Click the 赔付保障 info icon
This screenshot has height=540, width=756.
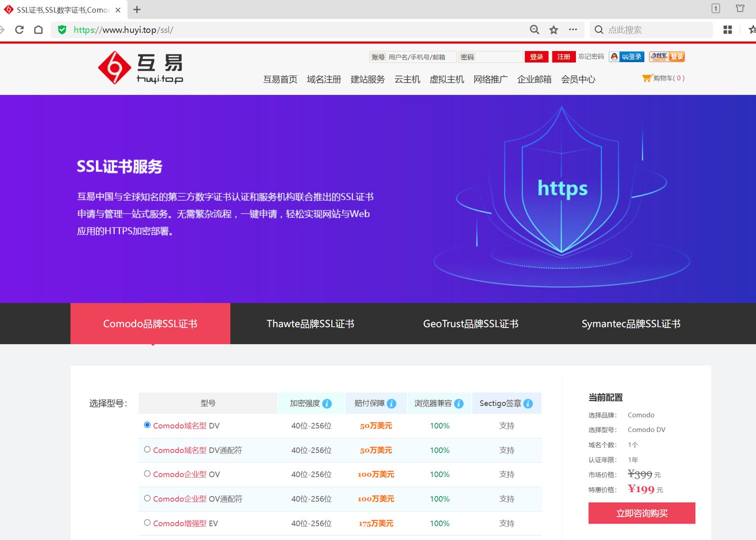391,403
